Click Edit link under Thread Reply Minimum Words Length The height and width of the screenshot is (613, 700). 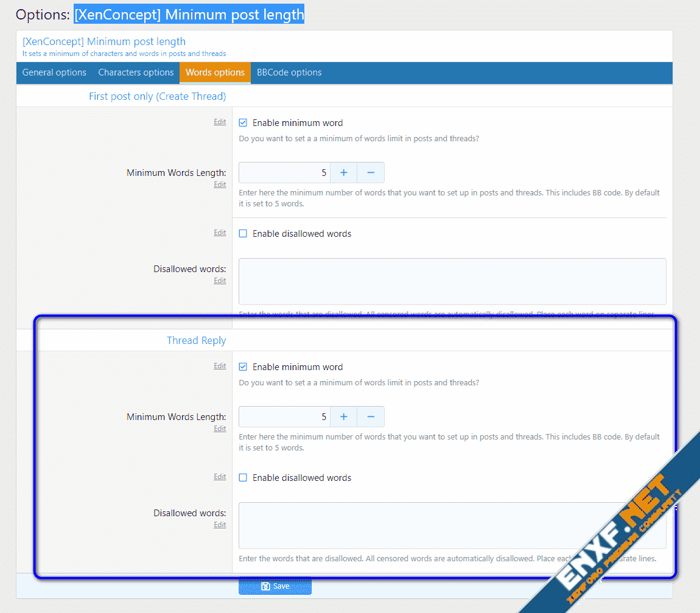pyautogui.click(x=220, y=429)
